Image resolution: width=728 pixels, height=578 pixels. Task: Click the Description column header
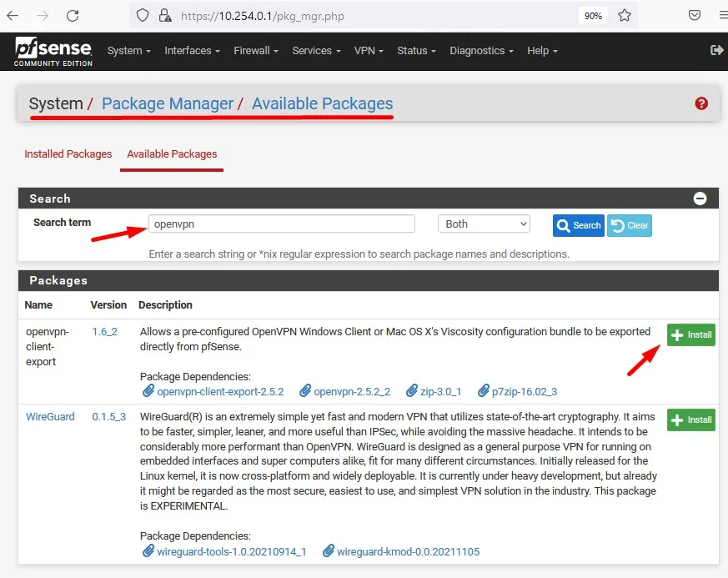165,305
